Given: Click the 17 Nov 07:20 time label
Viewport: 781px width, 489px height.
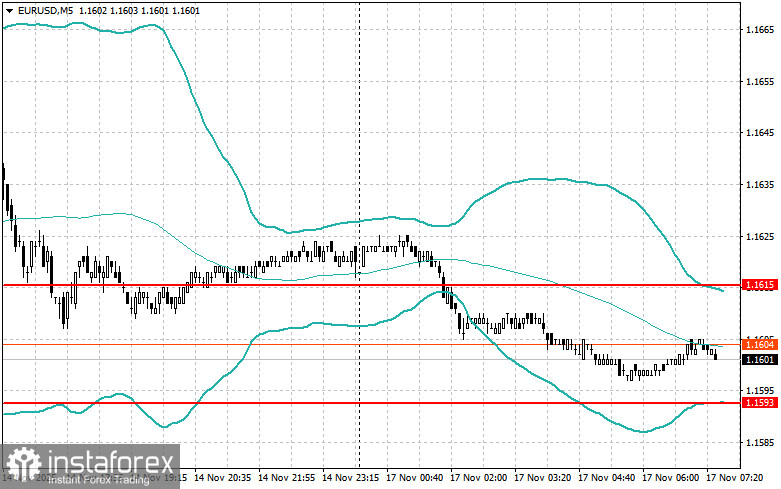Looking at the screenshot, I should click(x=735, y=478).
